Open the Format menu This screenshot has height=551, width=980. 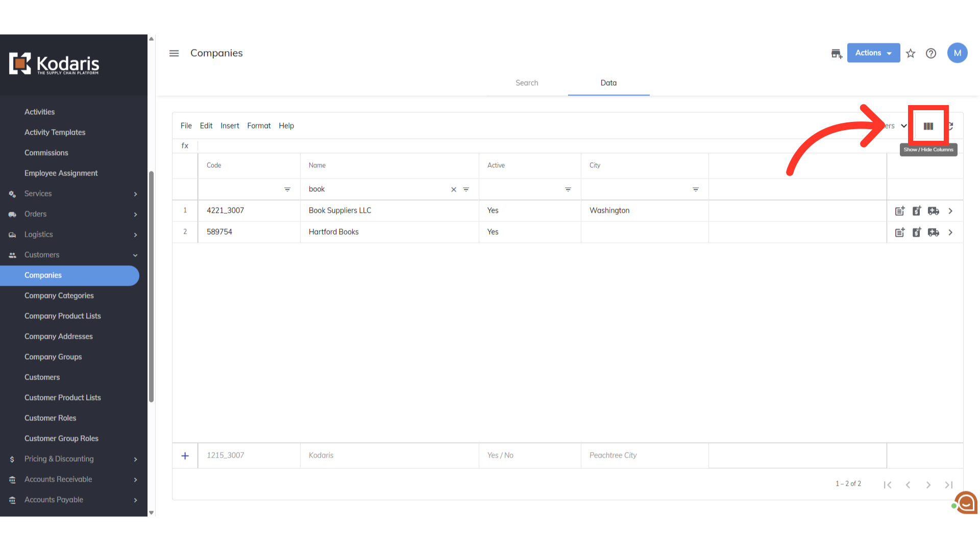(x=259, y=126)
